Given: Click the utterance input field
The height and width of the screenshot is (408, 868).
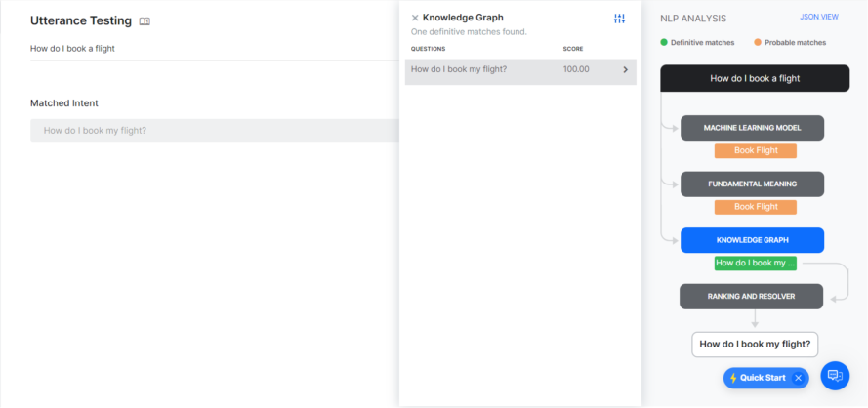Looking at the screenshot, I should click(x=210, y=49).
